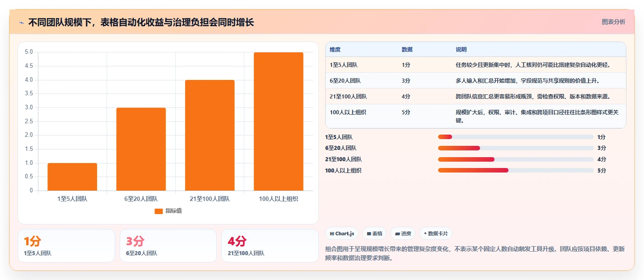Click the 5分 value in table

click(x=406, y=112)
